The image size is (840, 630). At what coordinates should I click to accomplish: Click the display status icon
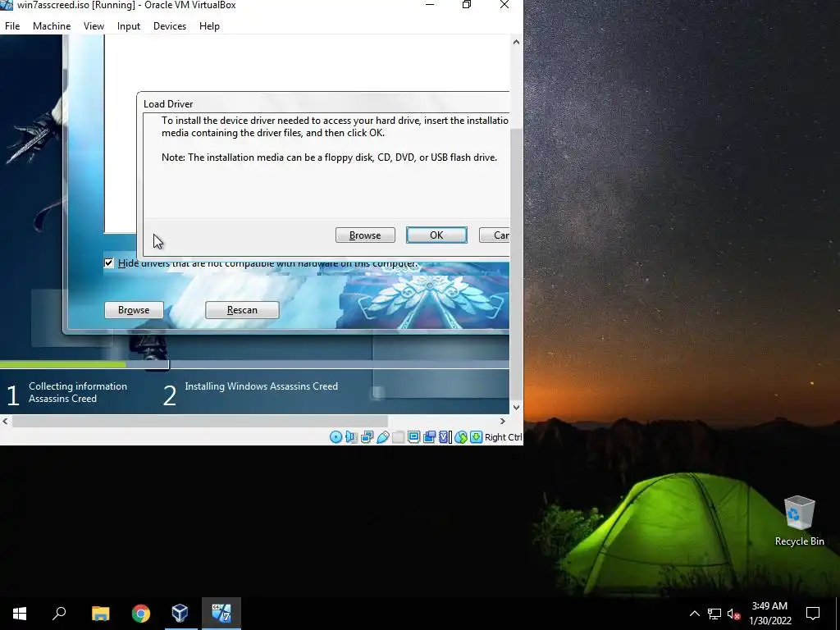click(413, 437)
